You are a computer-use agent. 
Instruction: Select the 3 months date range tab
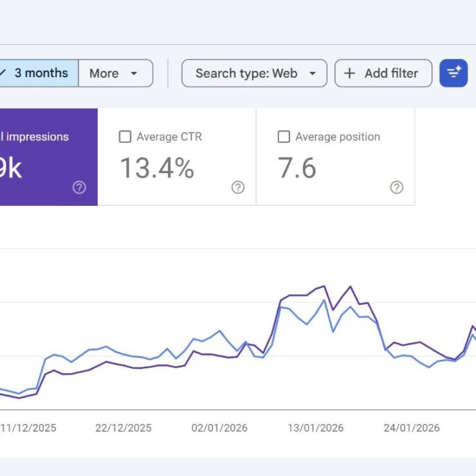tap(40, 73)
